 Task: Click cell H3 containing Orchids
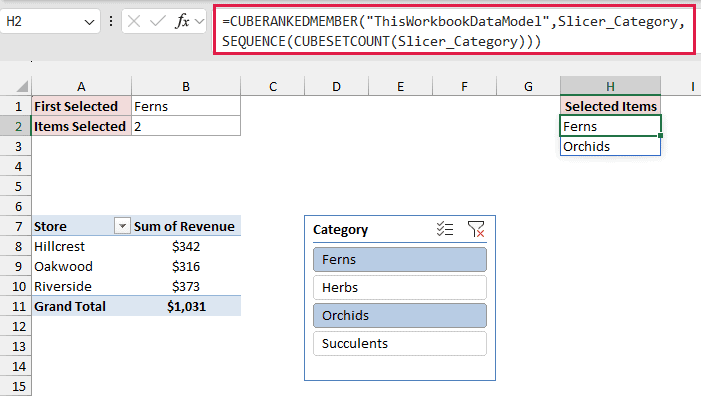point(610,146)
